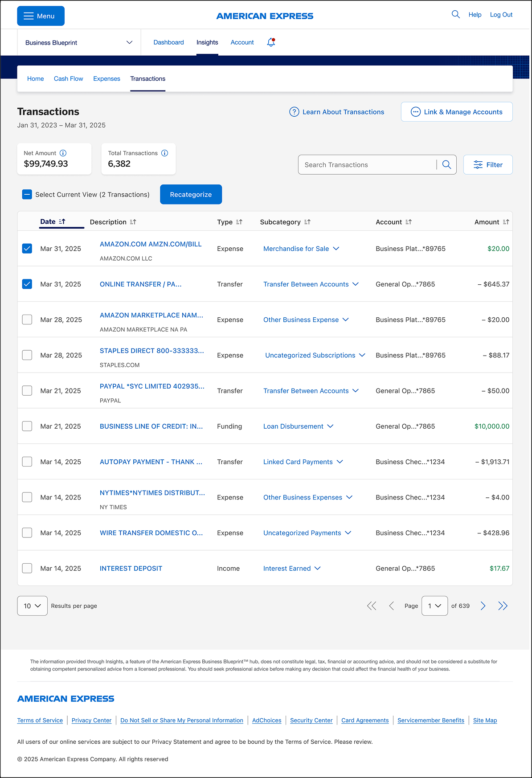Uncheck the ONLINE TRANSFER row checkbox
The image size is (532, 778).
point(27,284)
